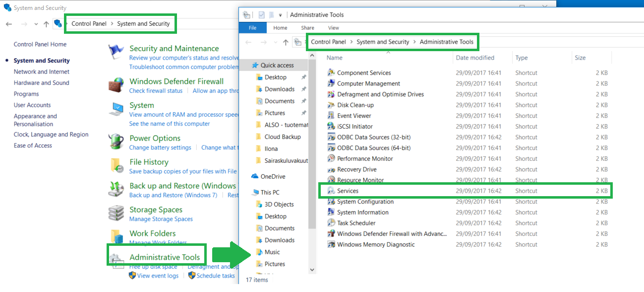
Task: Open Hardware and Sound category
Action: (x=42, y=83)
